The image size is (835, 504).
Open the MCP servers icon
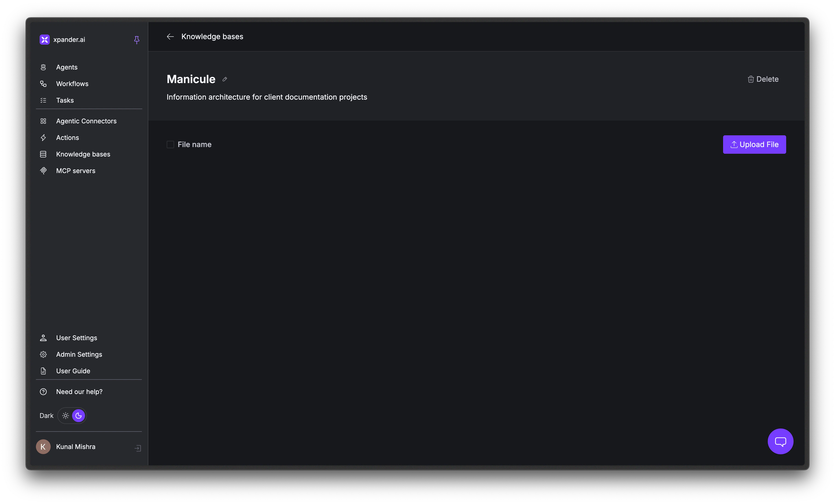(43, 170)
